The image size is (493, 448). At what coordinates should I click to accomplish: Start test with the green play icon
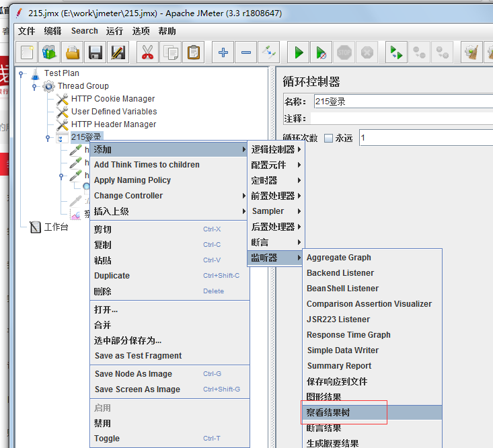299,52
